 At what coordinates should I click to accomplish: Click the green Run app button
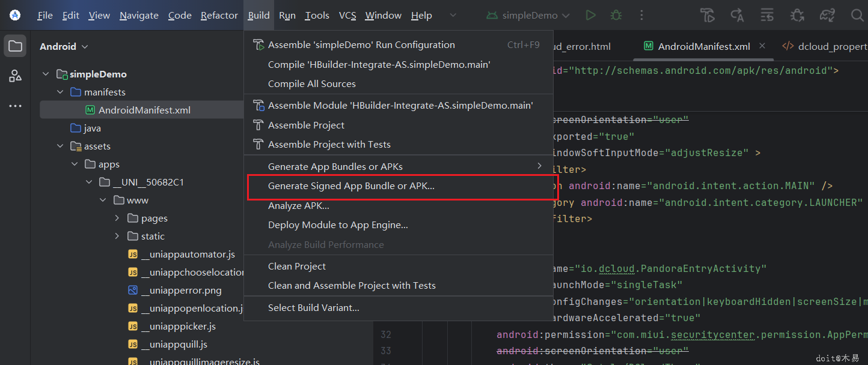(591, 16)
